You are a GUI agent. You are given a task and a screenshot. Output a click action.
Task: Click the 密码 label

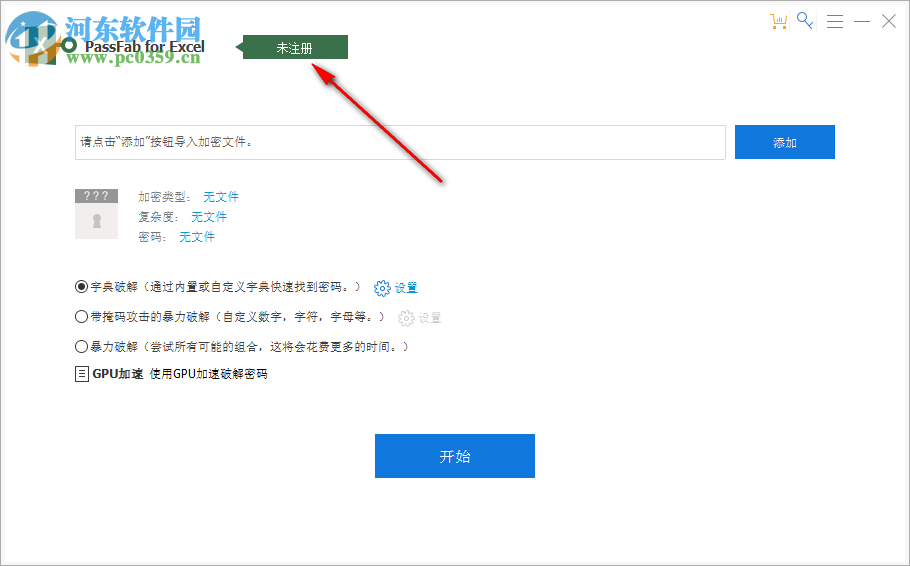(153, 237)
